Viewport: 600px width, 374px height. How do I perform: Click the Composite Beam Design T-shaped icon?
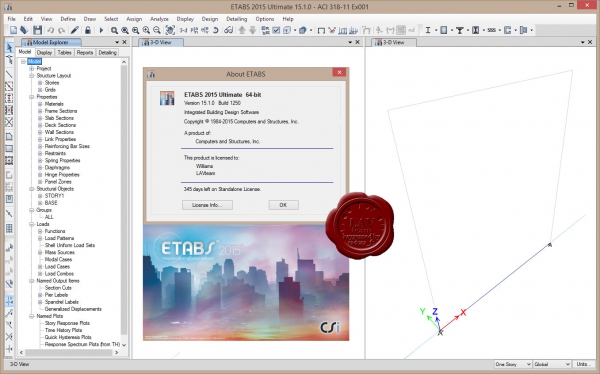pyautogui.click(x=460, y=30)
